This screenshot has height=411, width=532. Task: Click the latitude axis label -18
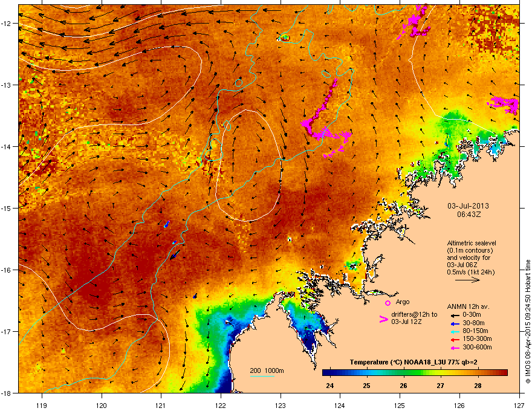point(6,393)
